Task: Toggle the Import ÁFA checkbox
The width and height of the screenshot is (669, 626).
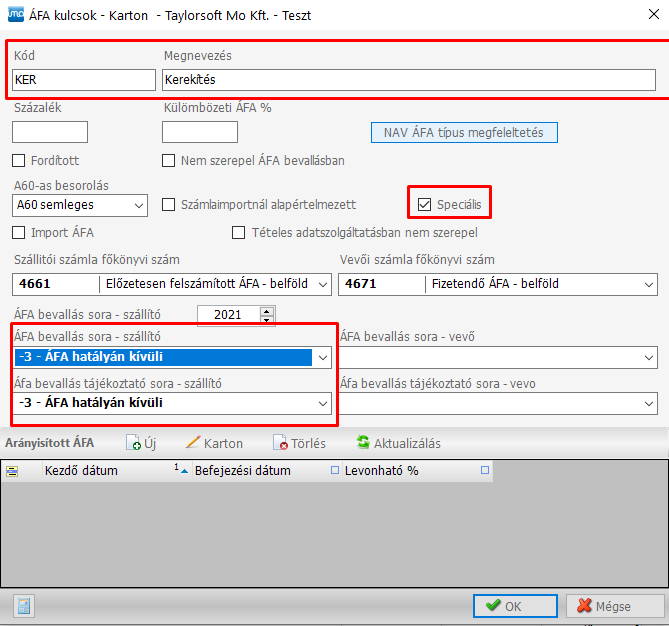Action: pos(19,233)
